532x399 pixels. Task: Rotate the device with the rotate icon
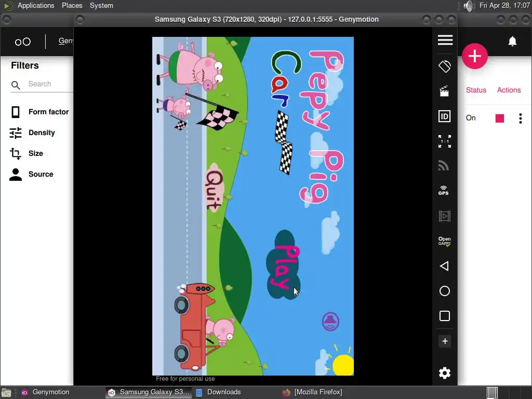coord(445,66)
